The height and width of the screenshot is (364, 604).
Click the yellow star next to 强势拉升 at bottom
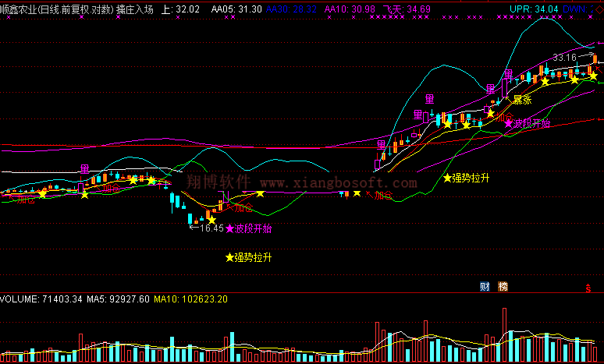(229, 257)
